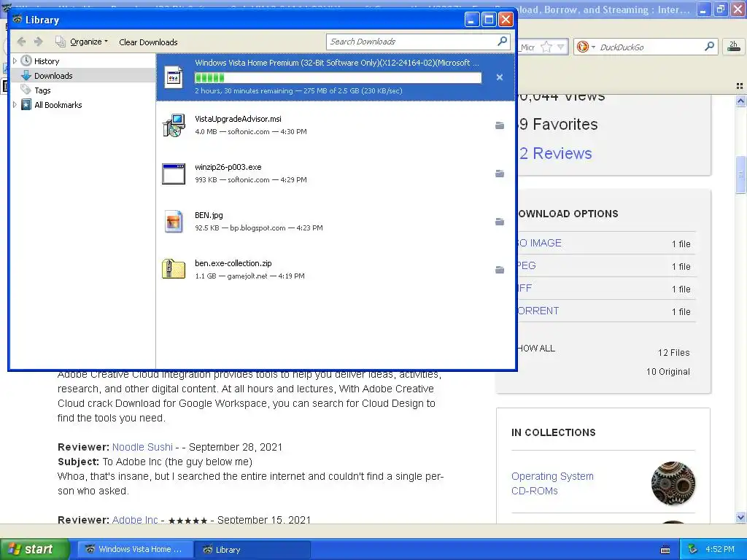Click the 2h downloads indicator in browser toolbar
Image resolution: width=747 pixels, height=560 pixels.
point(734,46)
